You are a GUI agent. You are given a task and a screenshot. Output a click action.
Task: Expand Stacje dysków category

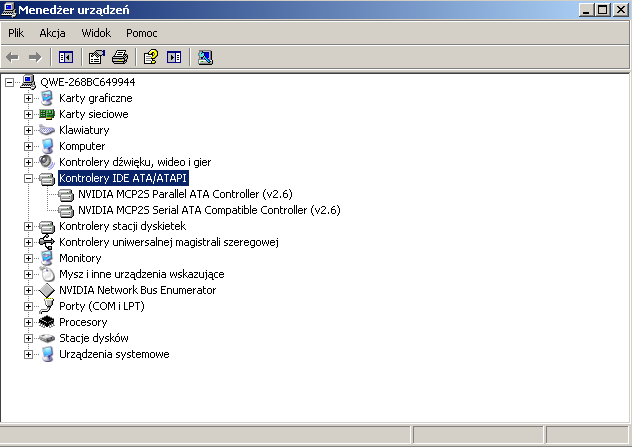(x=28, y=338)
